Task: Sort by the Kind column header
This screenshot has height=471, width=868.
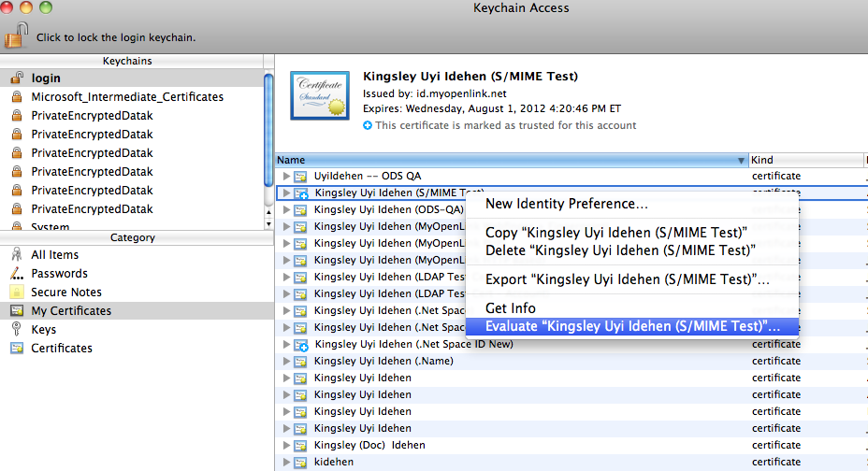Action: 806,160
